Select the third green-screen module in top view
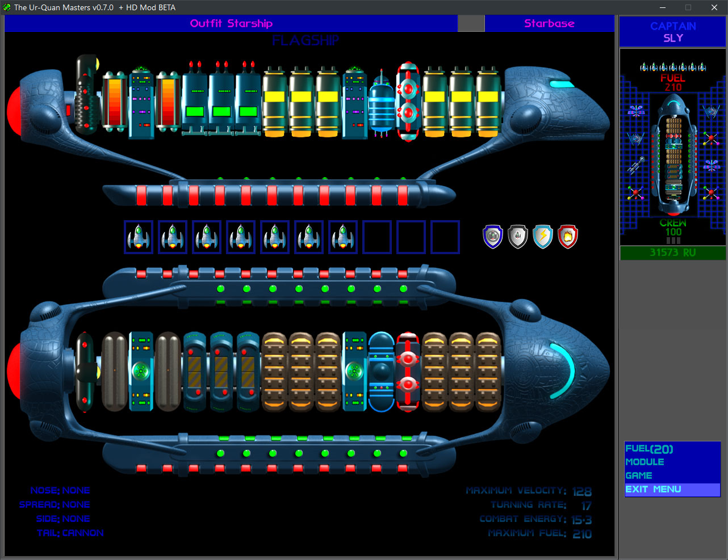 tap(248, 99)
